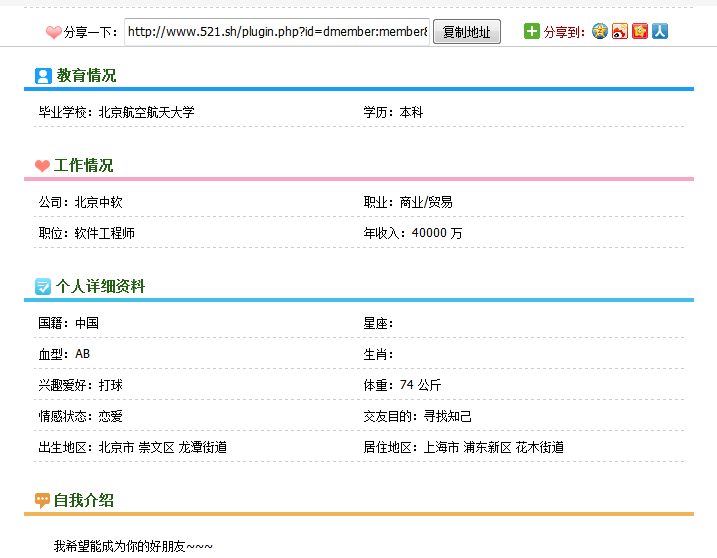Click the blood type value AB

pyautogui.click(x=82, y=354)
